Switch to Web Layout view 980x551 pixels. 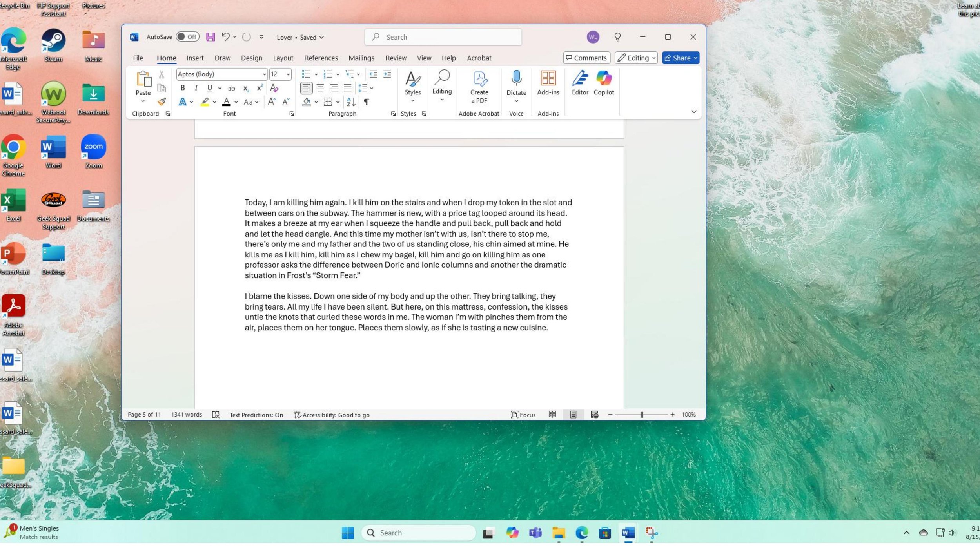[594, 414]
